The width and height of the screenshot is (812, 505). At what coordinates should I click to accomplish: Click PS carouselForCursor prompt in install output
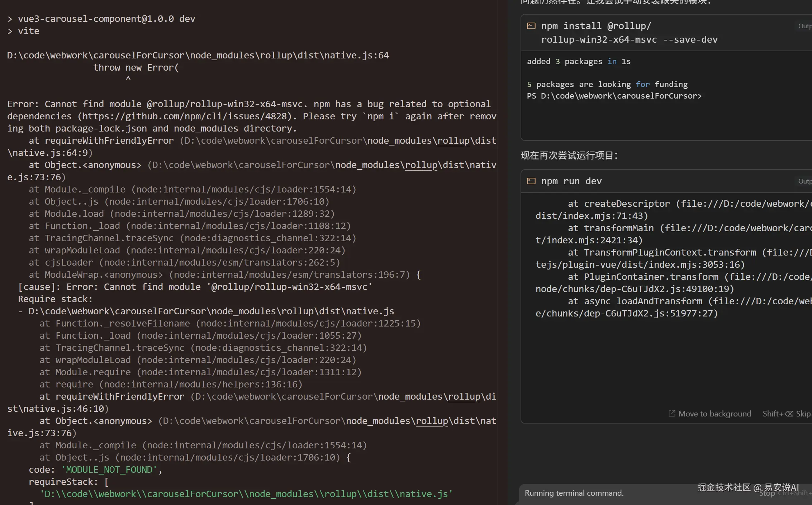[x=614, y=96]
